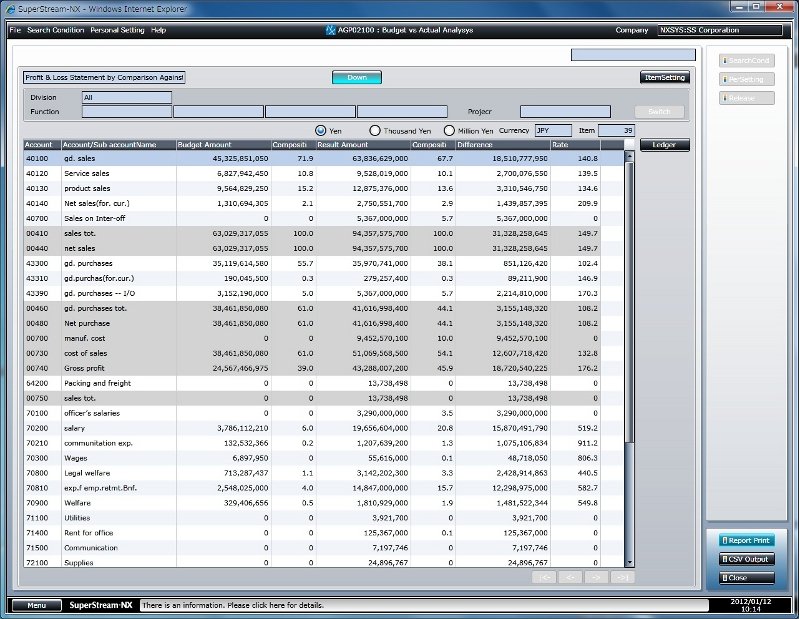Click the Budget Amount column header

click(223, 145)
